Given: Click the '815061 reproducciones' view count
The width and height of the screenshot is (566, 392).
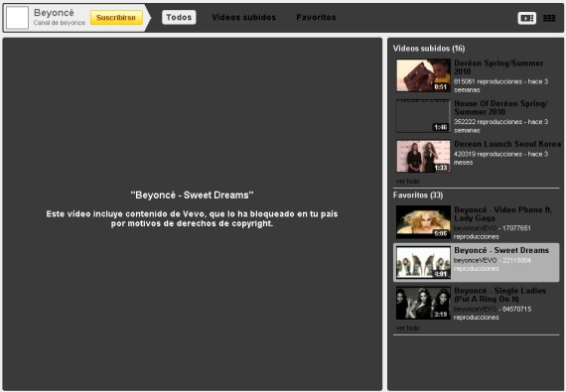Looking at the screenshot, I should (488, 81).
